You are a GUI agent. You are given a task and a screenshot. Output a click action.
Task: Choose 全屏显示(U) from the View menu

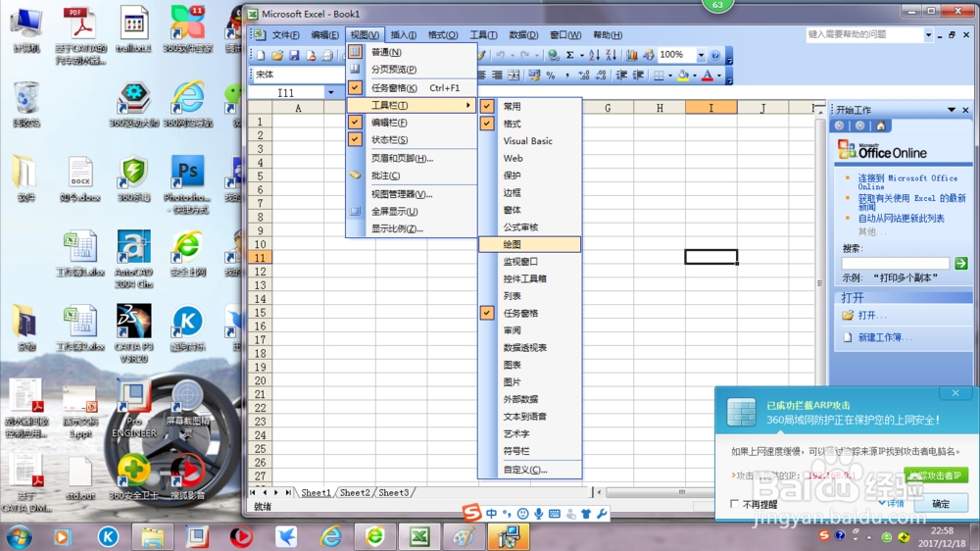pos(412,212)
